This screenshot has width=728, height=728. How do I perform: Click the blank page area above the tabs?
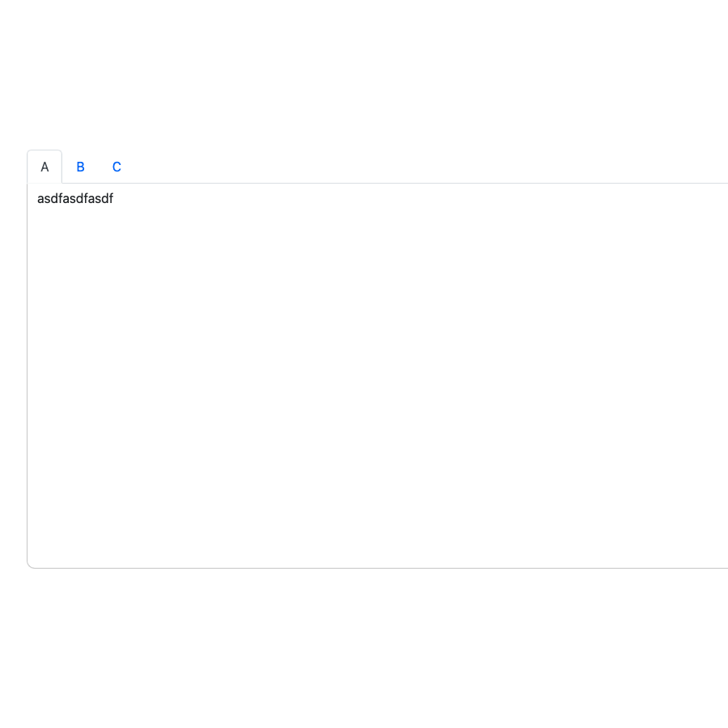pos(364,73)
